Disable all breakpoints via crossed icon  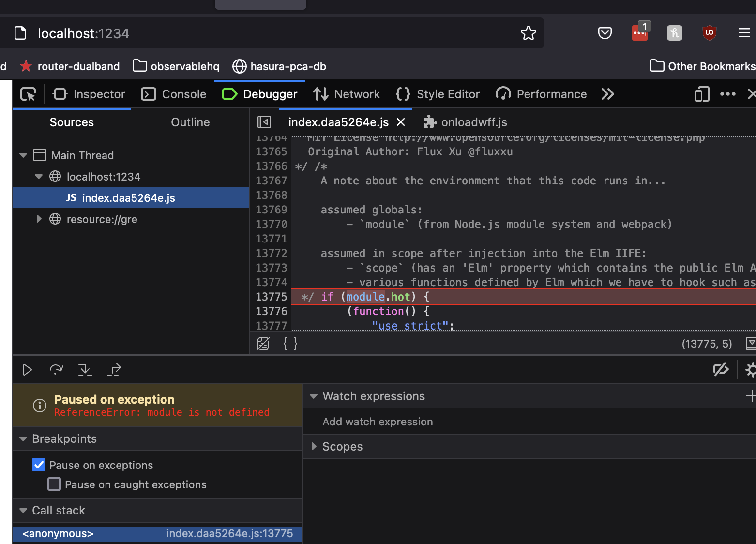[x=721, y=369]
